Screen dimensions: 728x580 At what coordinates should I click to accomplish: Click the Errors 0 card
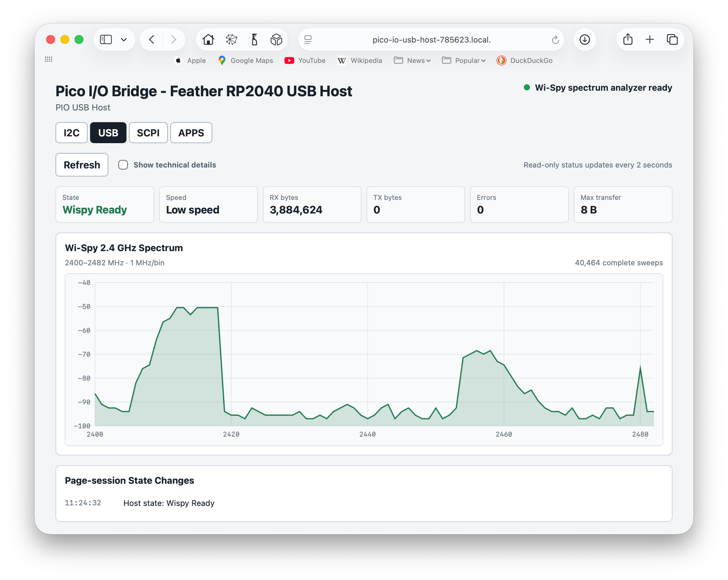519,204
